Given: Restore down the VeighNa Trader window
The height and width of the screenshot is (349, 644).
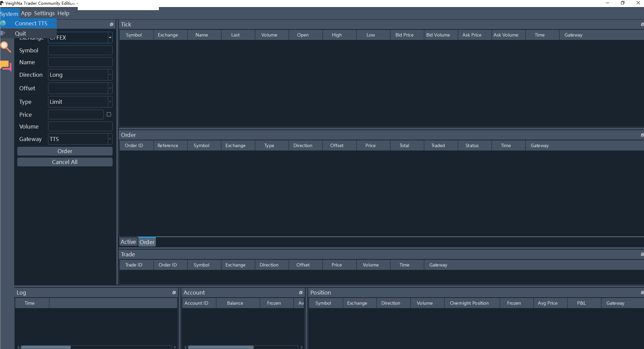Looking at the screenshot, I should pyautogui.click(x=623, y=3).
